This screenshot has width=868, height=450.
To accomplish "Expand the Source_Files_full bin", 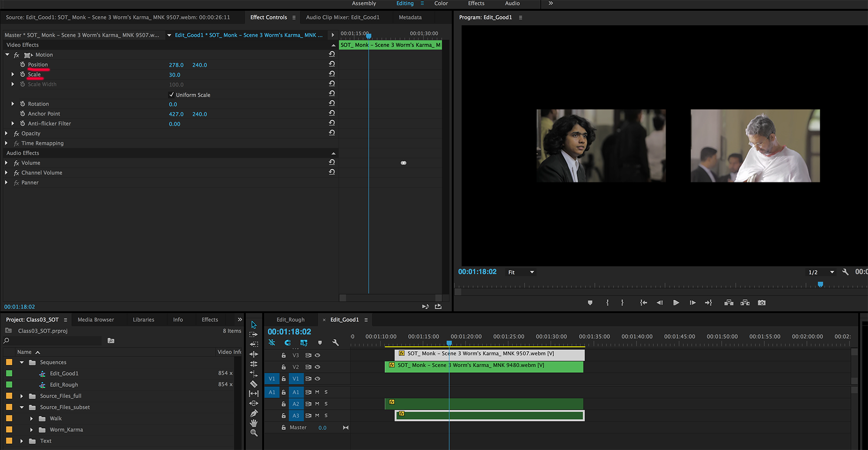I will click(x=22, y=396).
